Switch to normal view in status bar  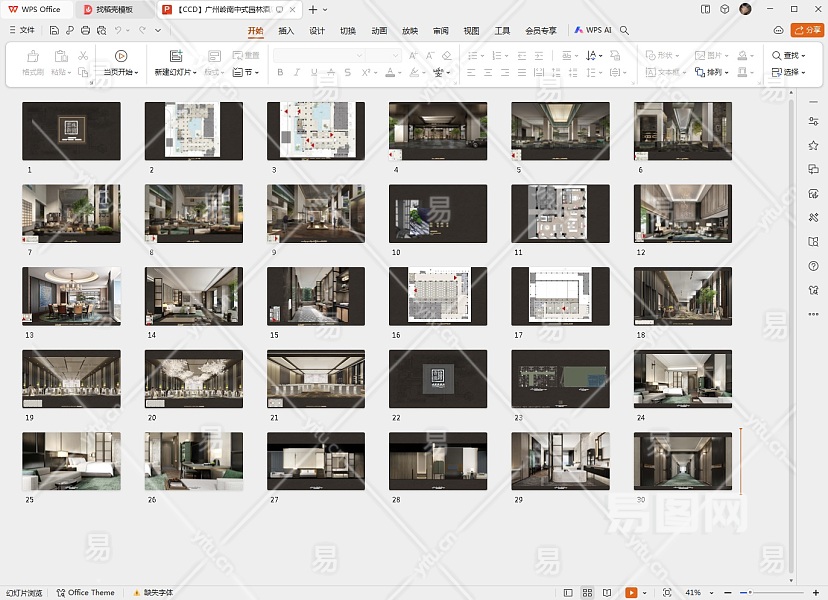(x=568, y=593)
